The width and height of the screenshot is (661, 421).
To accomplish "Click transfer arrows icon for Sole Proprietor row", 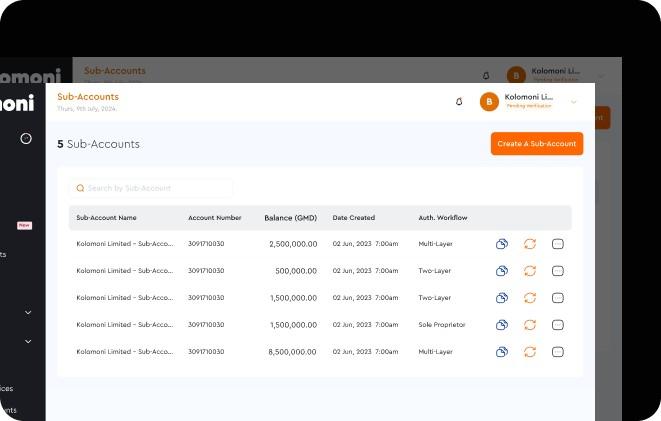I will tap(530, 324).
